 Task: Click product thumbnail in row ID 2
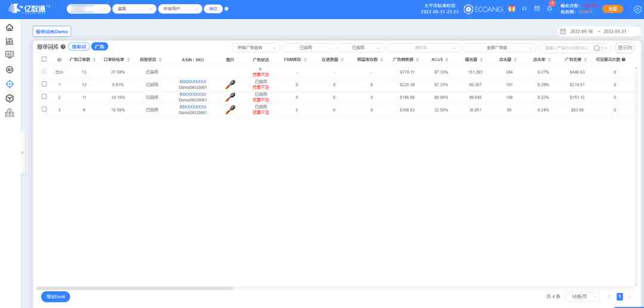[230, 97]
